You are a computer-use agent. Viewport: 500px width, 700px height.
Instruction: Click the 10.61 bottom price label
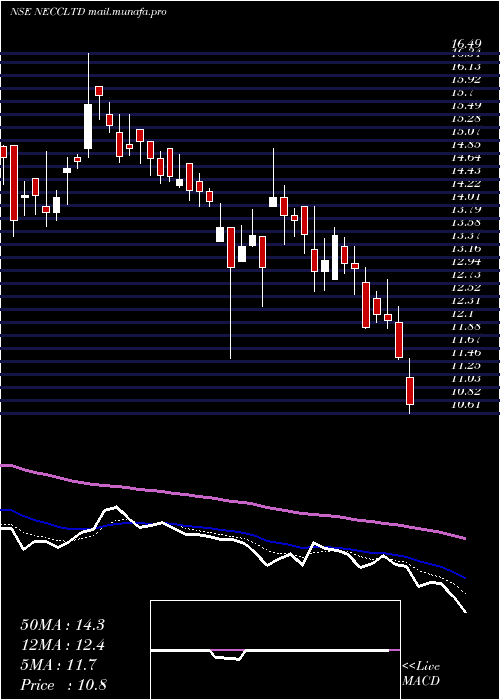click(x=466, y=404)
